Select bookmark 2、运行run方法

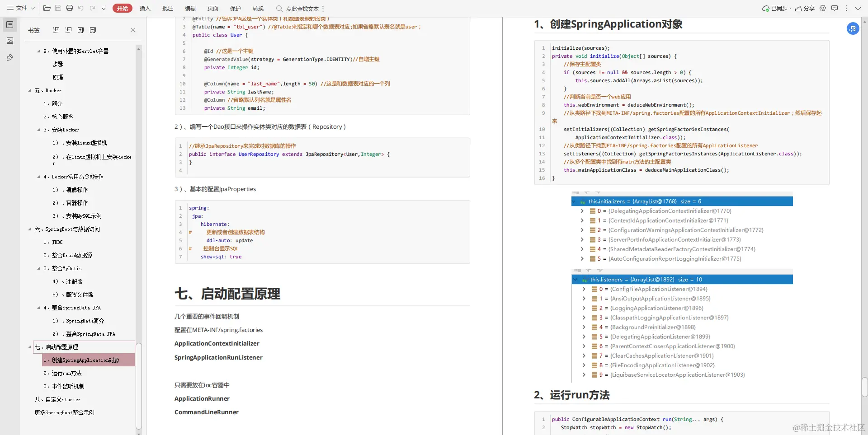62,373
